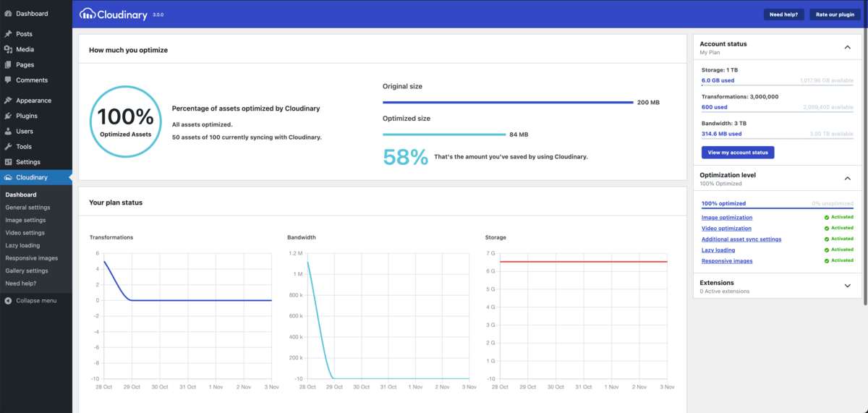The image size is (868, 413).
Task: Open the Responsive images link in panel
Action: coord(727,260)
